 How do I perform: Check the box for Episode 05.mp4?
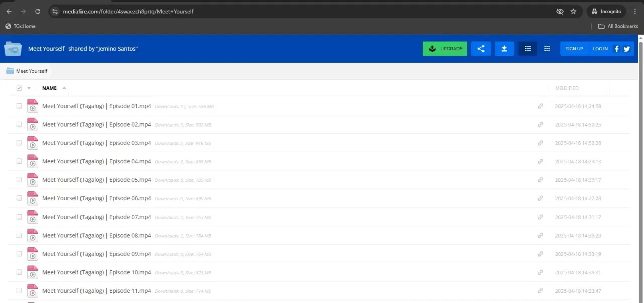click(x=19, y=180)
